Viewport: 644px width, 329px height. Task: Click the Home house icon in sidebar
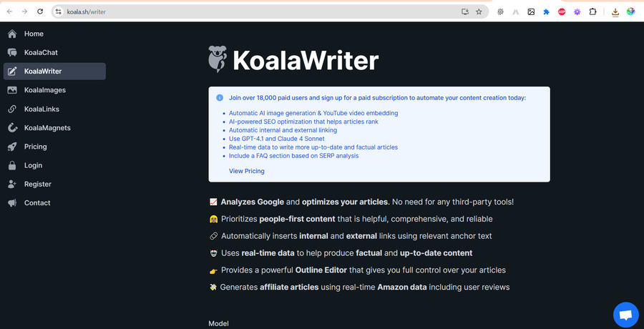[12, 34]
